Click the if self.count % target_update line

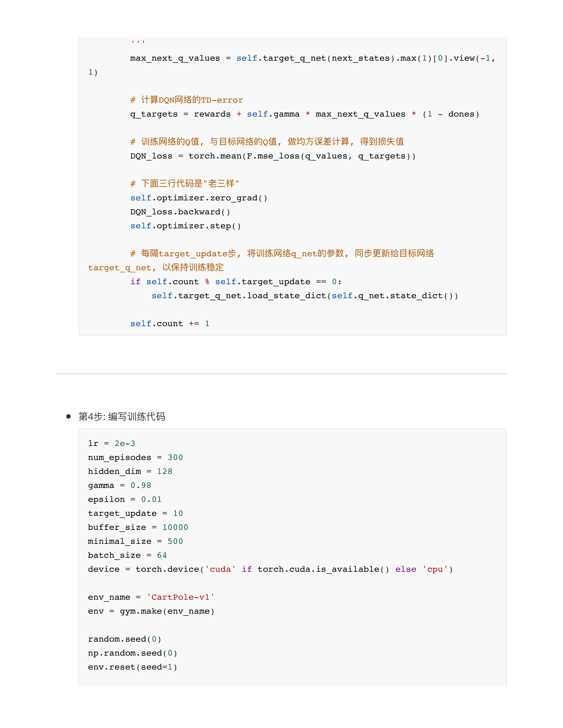(236, 282)
